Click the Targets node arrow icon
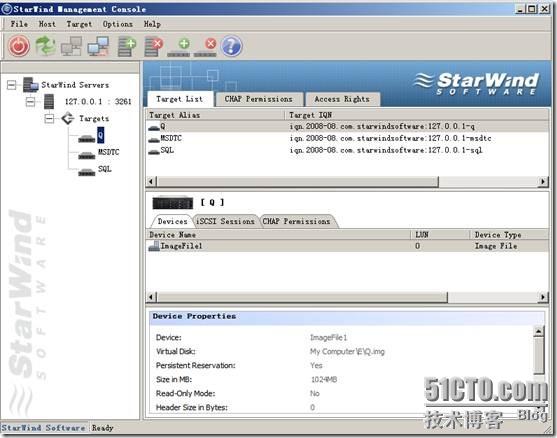557x438 pixels. [67, 118]
